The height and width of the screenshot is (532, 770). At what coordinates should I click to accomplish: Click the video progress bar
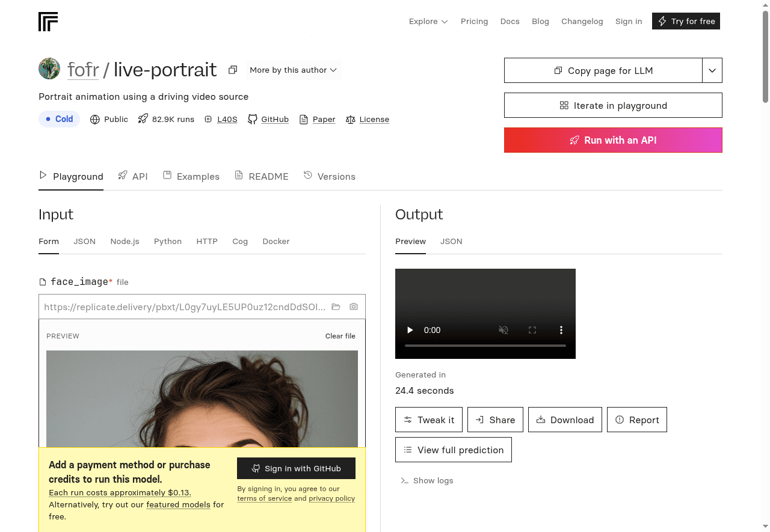[485, 346]
